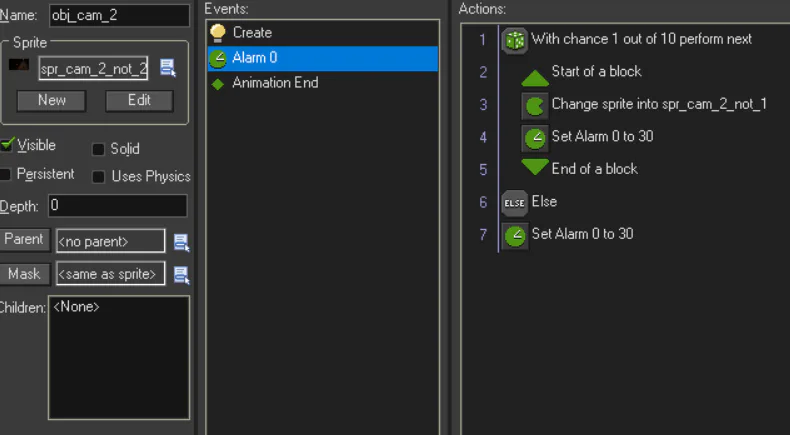This screenshot has width=790, height=435.
Task: Click the New sprite button
Action: pos(51,101)
